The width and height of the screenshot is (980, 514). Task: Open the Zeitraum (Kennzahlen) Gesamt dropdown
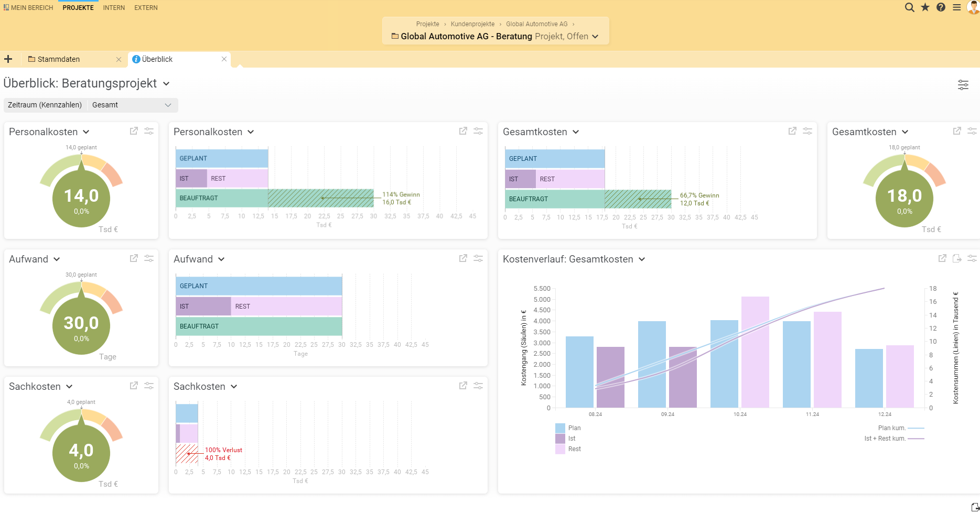click(x=132, y=105)
